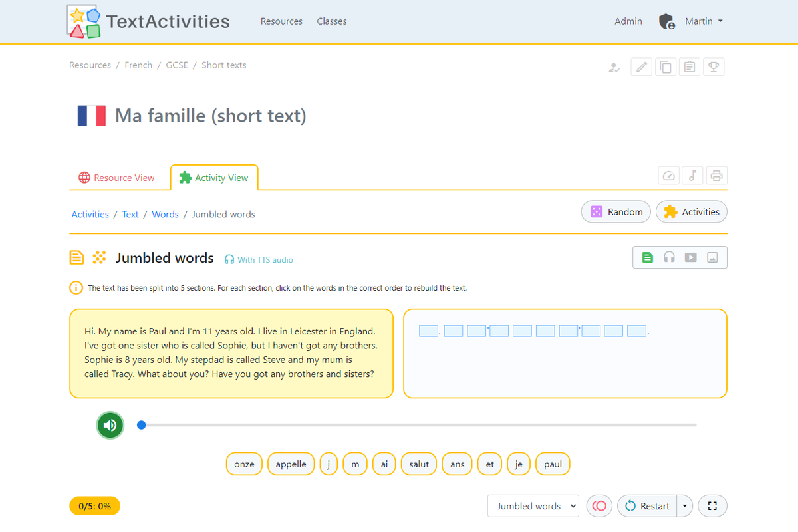This screenshot has height=532, width=798.
Task: Select the word 'onze'
Action: point(244,464)
